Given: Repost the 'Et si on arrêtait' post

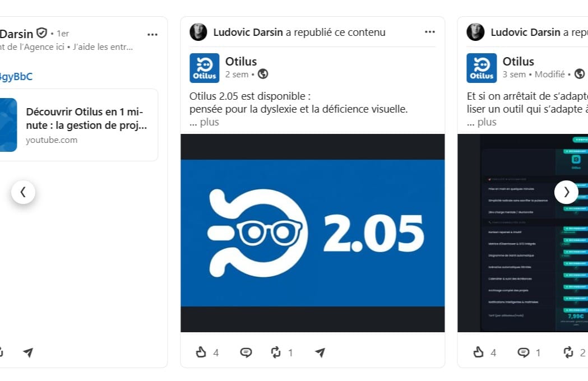Looking at the screenshot, I should [x=568, y=352].
